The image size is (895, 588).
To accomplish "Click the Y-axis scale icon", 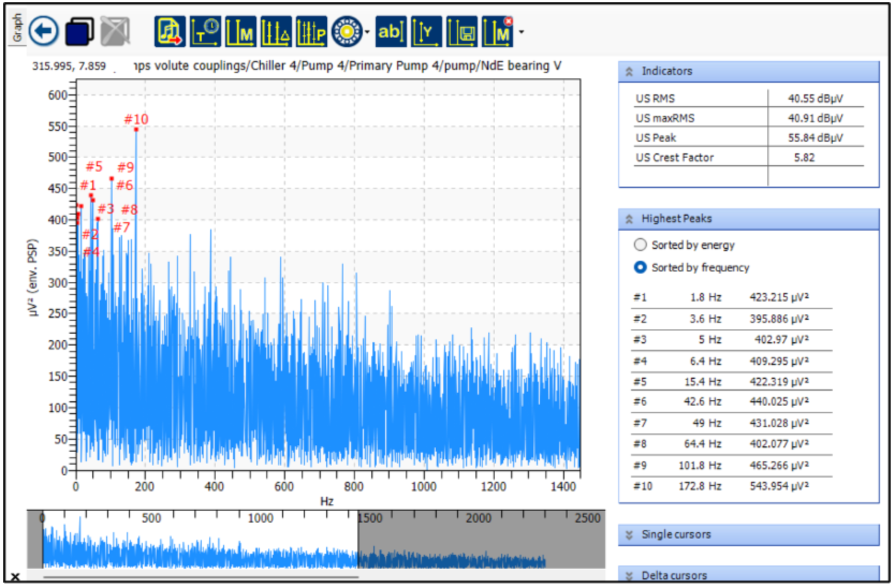I will pyautogui.click(x=426, y=32).
